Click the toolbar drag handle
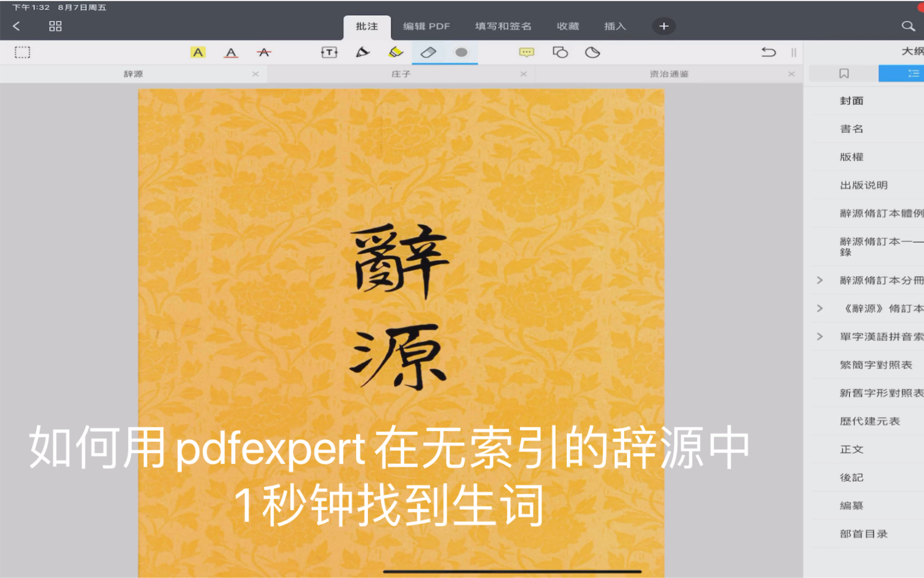Viewport: 924px width, 578px height. [794, 53]
